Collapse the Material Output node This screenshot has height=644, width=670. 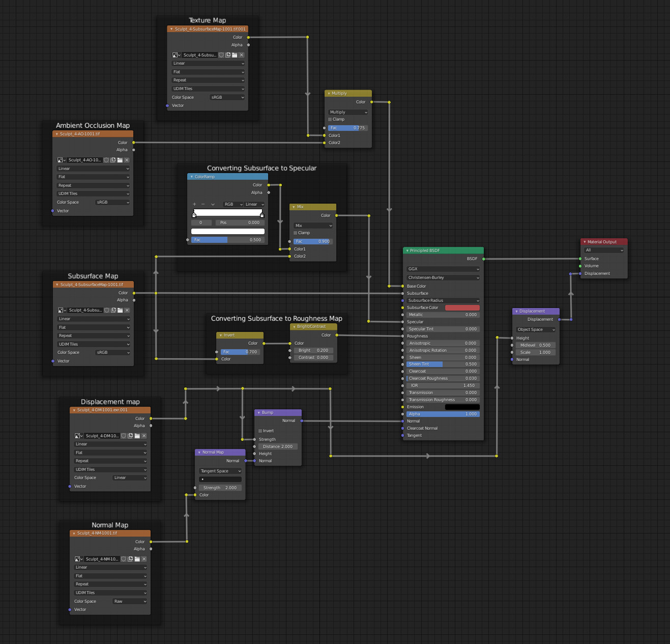585,242
